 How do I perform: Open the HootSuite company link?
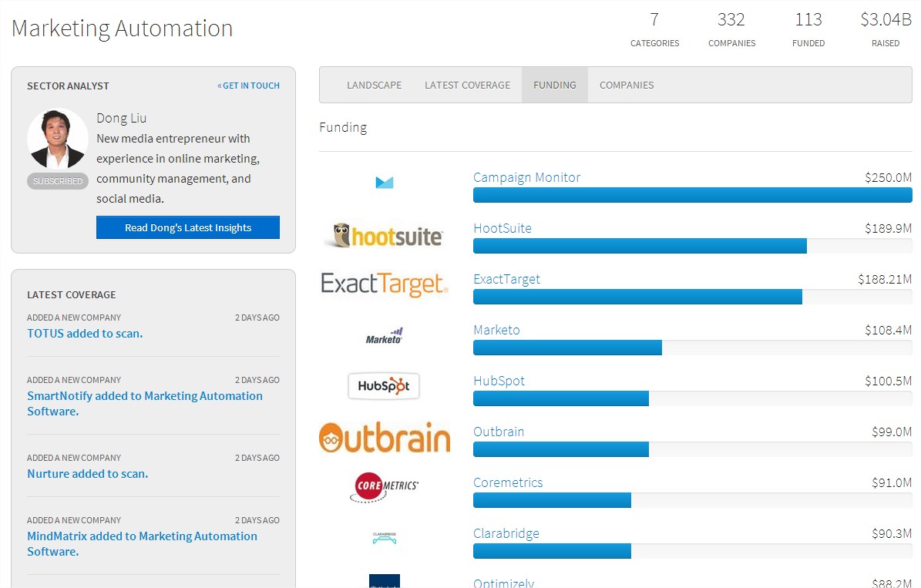click(x=503, y=229)
